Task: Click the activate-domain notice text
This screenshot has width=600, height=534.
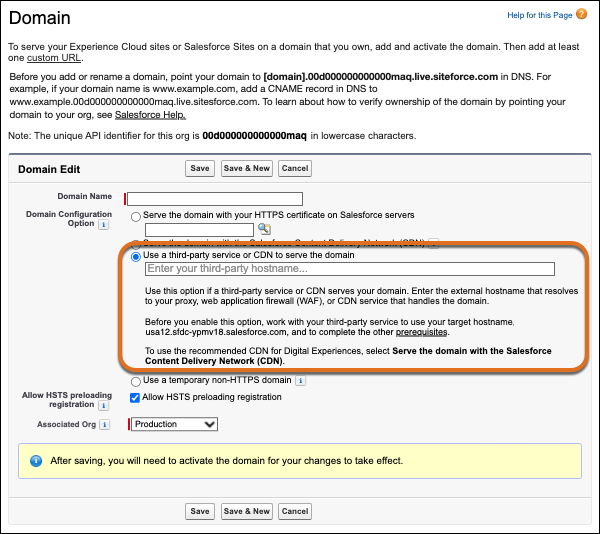Action: click(227, 461)
